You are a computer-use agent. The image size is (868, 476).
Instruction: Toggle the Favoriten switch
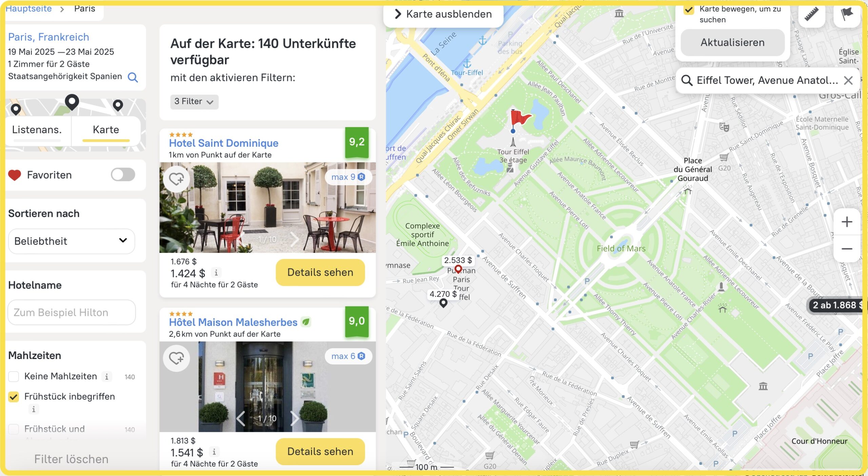click(x=123, y=175)
